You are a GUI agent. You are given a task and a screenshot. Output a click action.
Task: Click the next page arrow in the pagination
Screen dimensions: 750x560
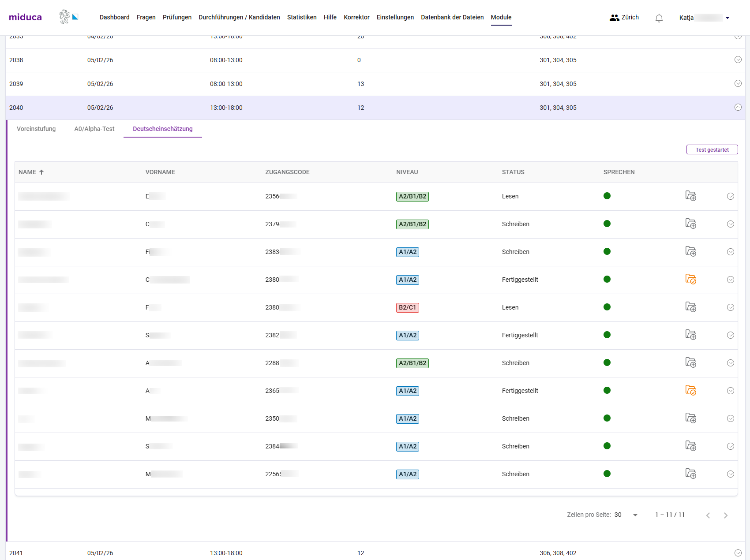click(x=726, y=515)
